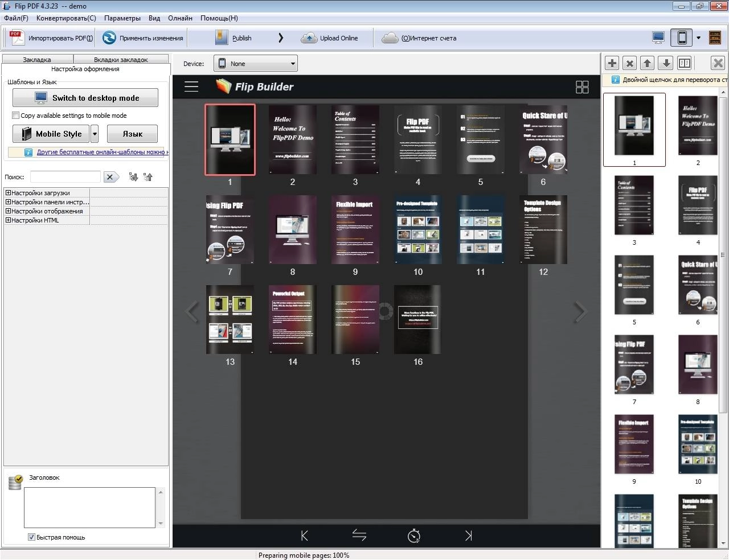The width and height of the screenshot is (729, 560).
Task: Click in the Заголовок text area
Action: pyautogui.click(x=90, y=507)
